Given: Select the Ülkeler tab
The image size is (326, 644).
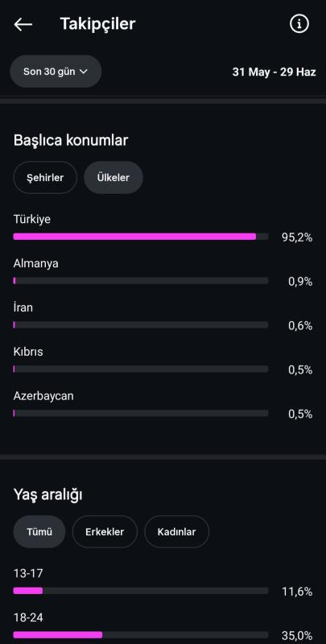Looking at the screenshot, I should tap(113, 177).
